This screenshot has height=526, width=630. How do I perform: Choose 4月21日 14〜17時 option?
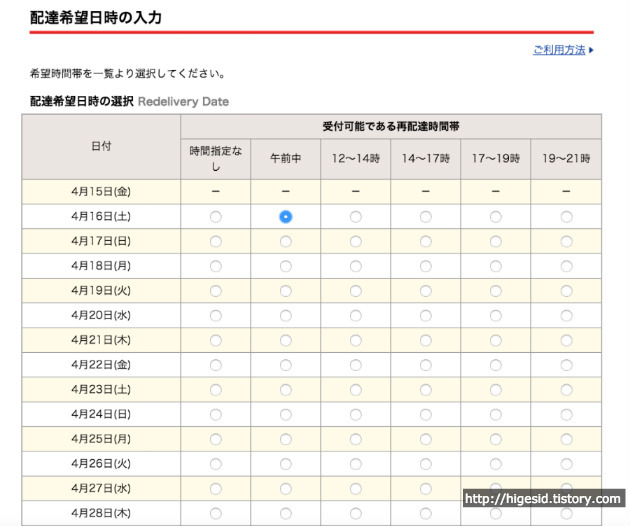[426, 341]
